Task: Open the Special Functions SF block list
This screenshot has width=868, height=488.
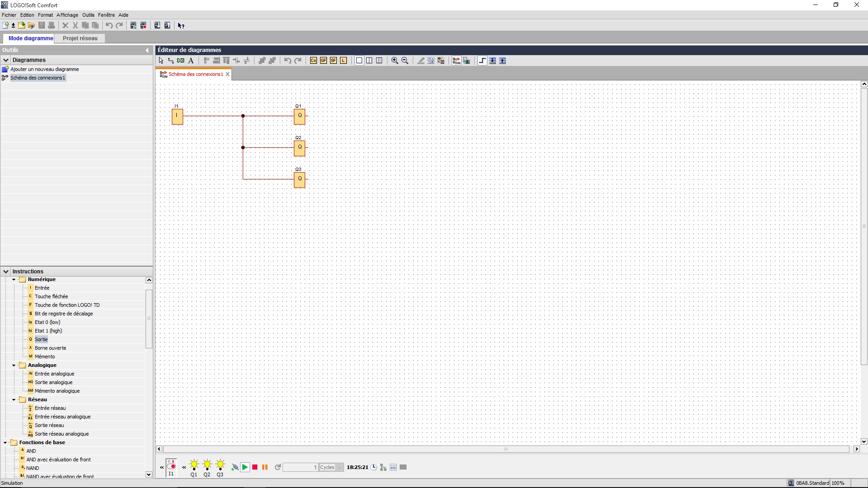Action: tap(333, 61)
